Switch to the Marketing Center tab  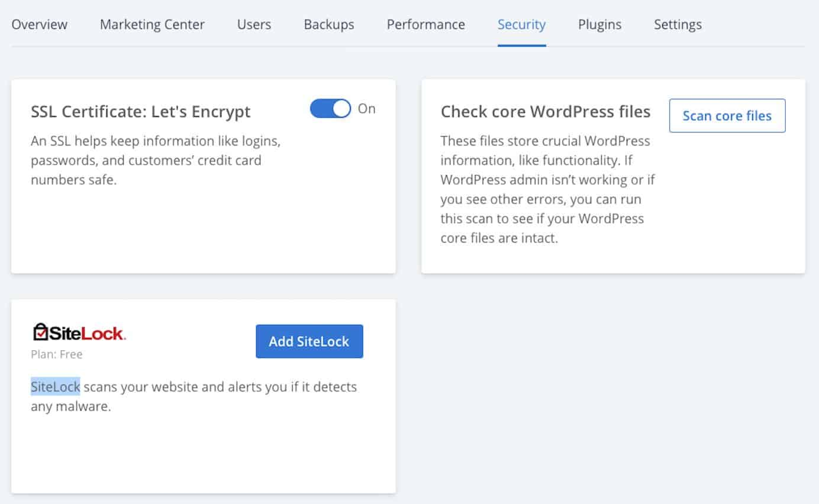point(152,24)
